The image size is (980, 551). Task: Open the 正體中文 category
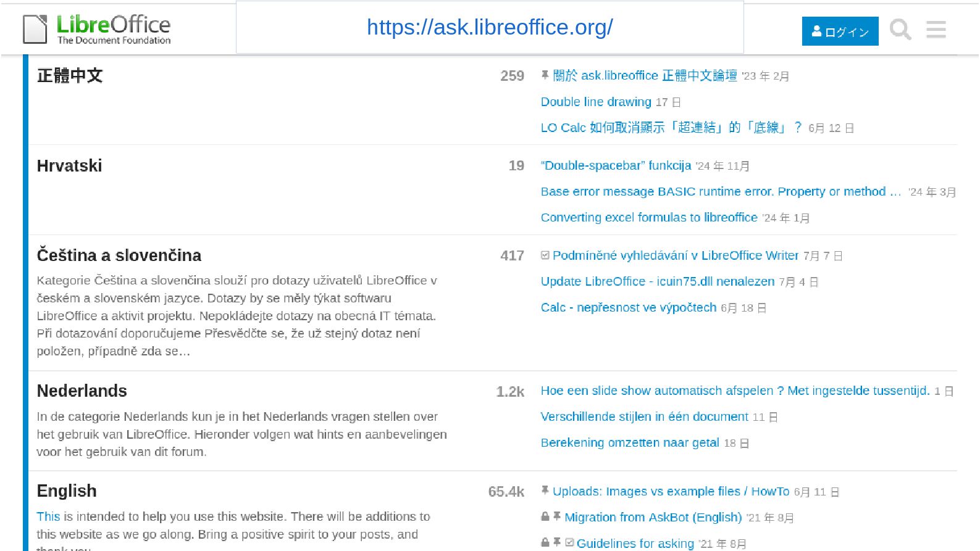pos(70,76)
